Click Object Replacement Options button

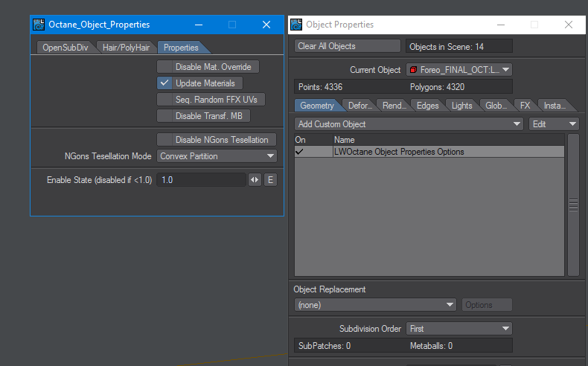tap(487, 305)
